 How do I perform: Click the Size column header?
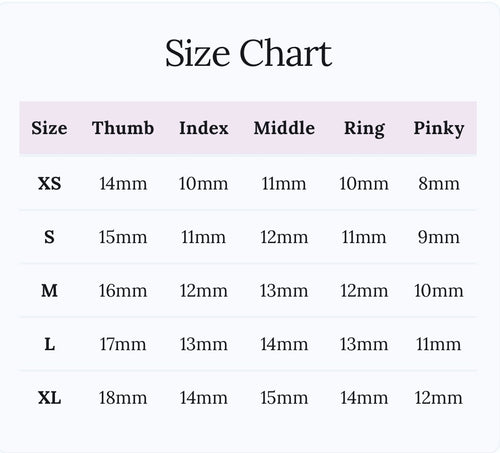click(49, 128)
